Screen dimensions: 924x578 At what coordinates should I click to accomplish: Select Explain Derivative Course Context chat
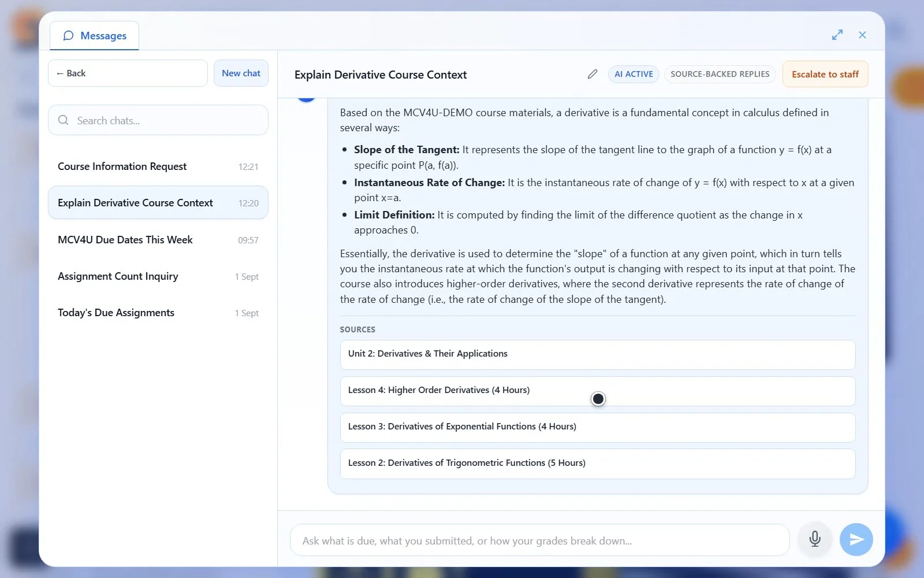coord(158,203)
